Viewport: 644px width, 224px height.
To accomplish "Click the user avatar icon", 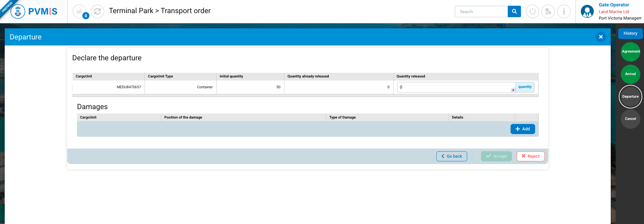I will pyautogui.click(x=587, y=11).
